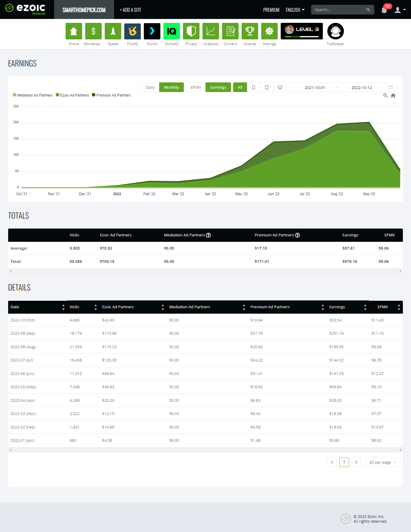Switch chart to Daily view
This screenshot has width=411, height=532.
150,87
